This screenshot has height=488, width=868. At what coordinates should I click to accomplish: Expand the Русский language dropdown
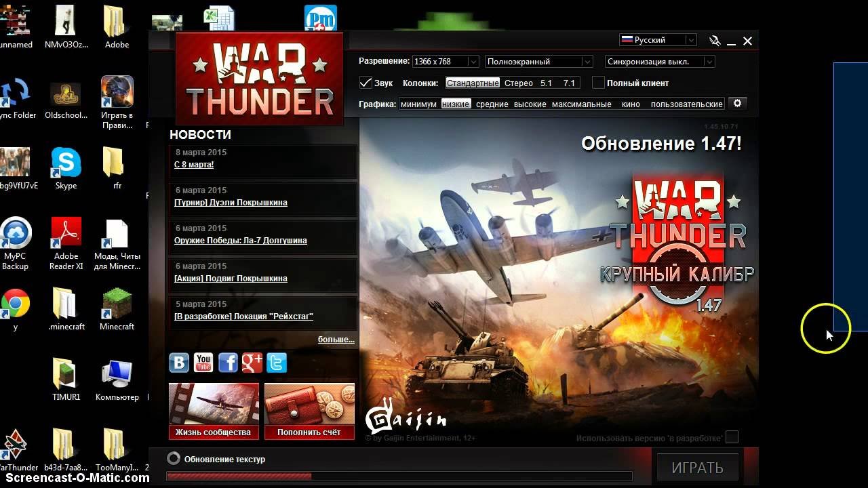click(658, 40)
